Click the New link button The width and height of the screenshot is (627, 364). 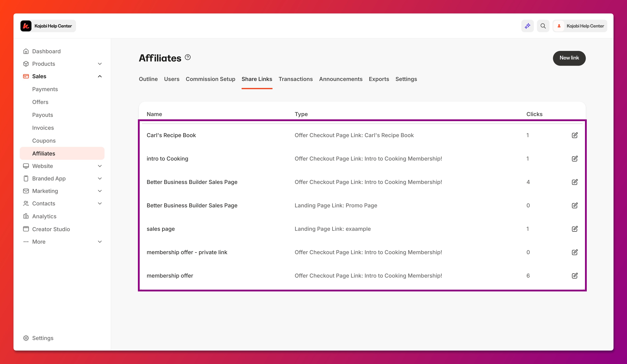(569, 58)
